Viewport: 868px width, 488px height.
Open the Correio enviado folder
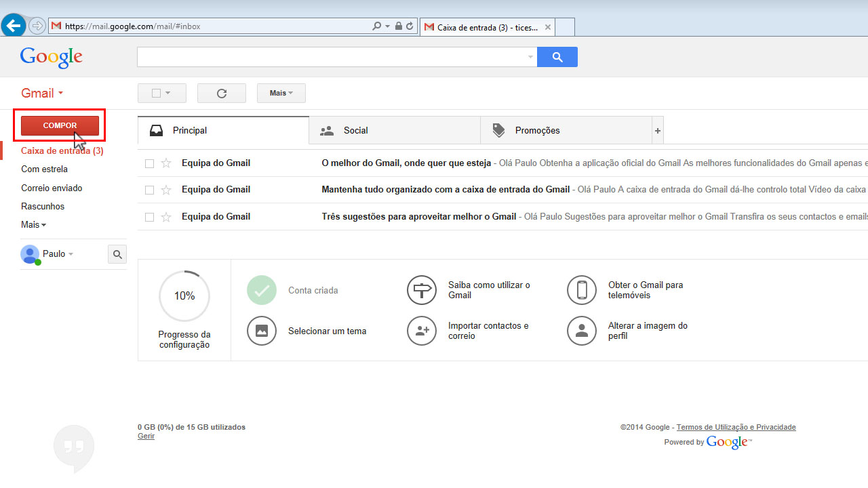[52, 188]
